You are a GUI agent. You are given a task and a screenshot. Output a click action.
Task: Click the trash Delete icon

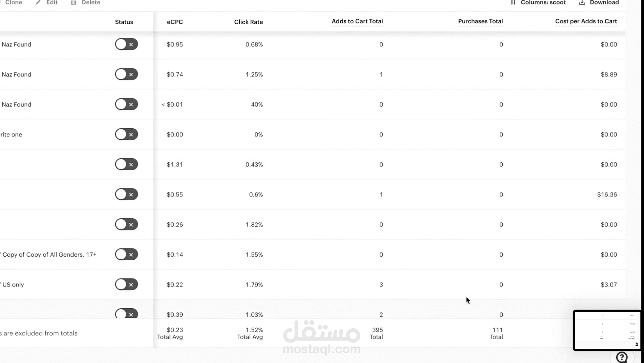pos(73,3)
